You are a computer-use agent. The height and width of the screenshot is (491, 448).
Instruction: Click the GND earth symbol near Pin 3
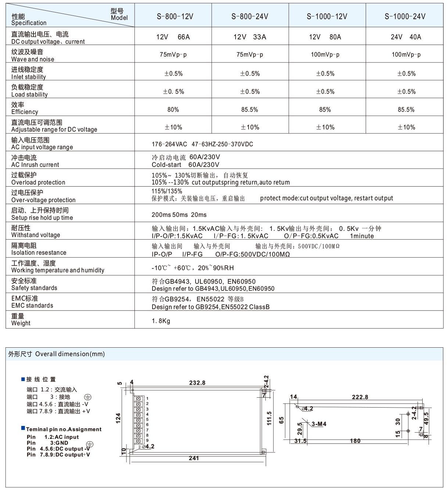click(x=90, y=444)
